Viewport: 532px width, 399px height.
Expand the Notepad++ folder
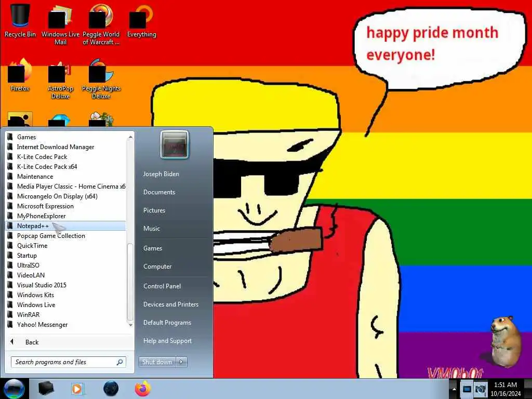tap(65, 226)
